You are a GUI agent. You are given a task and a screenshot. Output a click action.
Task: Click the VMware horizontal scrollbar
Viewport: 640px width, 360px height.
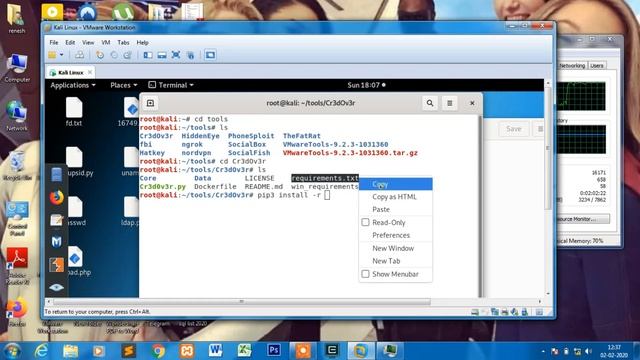241,302
